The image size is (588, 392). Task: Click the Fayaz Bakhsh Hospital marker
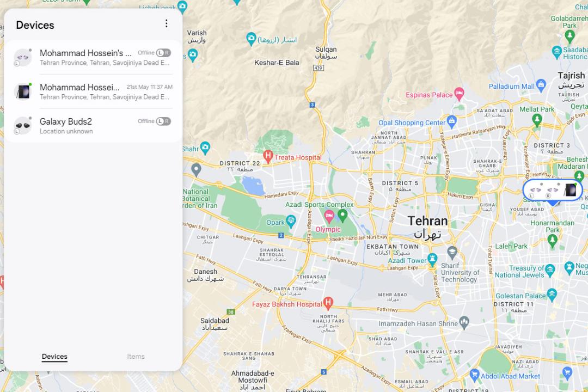(x=328, y=303)
